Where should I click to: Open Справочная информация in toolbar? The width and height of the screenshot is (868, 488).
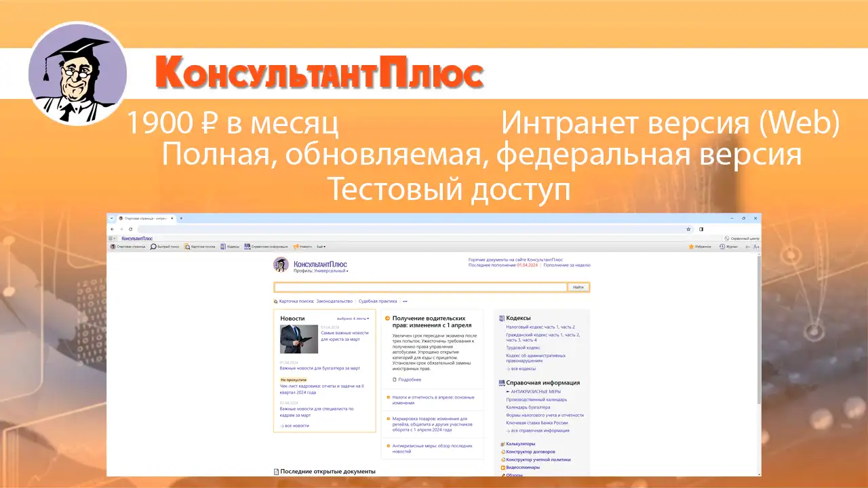point(267,247)
